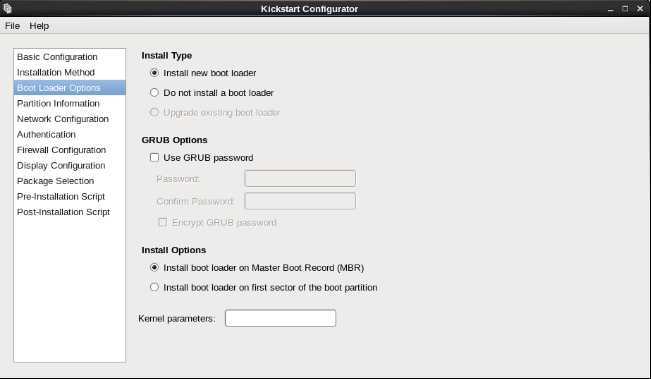Choose Do not install a boot loader
The height and width of the screenshot is (379, 651).
click(x=154, y=93)
